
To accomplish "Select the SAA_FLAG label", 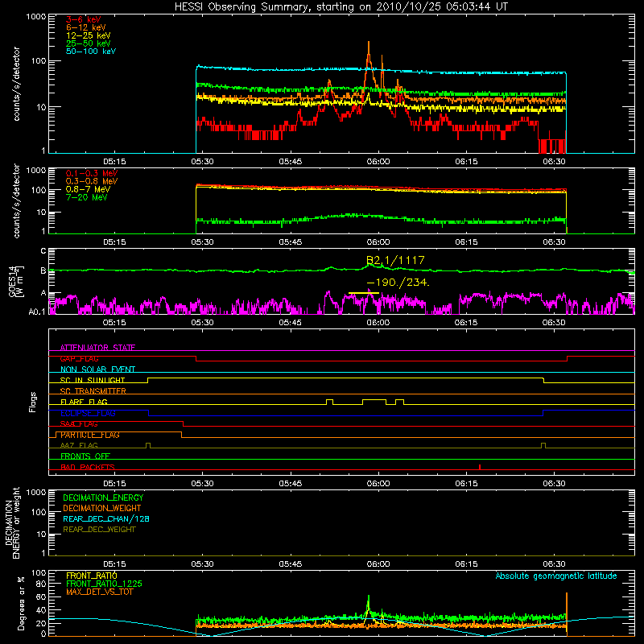I will point(79,423).
